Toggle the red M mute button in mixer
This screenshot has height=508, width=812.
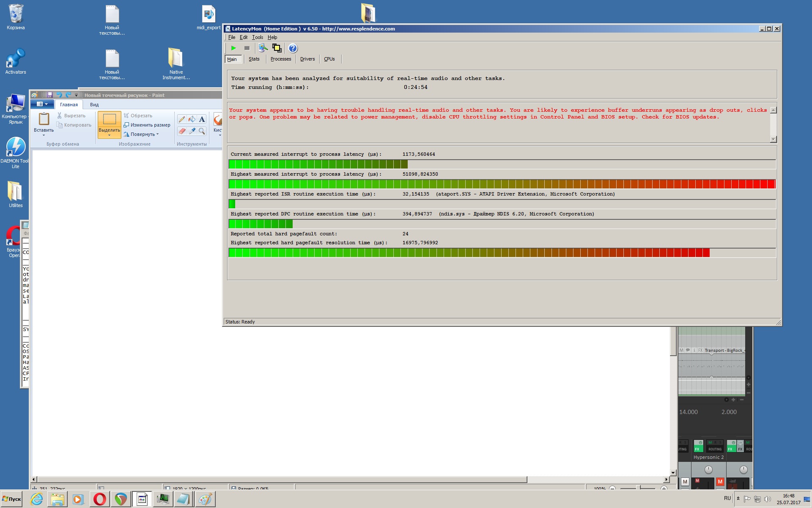720,482
